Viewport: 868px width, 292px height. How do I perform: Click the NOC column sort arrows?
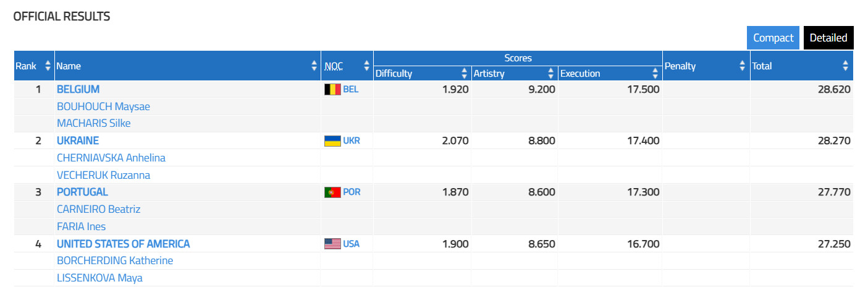pyautogui.click(x=366, y=66)
